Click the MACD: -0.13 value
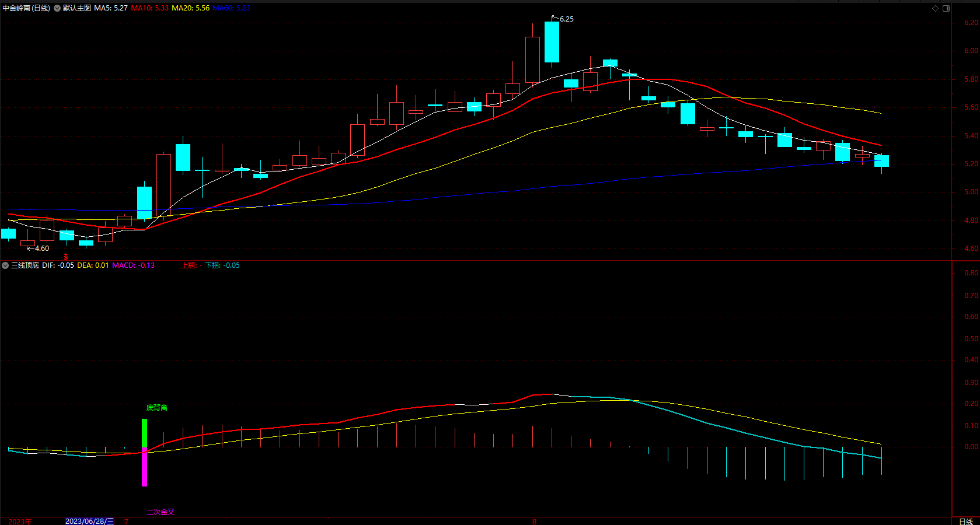Image resolution: width=980 pixels, height=525 pixels. [x=133, y=265]
